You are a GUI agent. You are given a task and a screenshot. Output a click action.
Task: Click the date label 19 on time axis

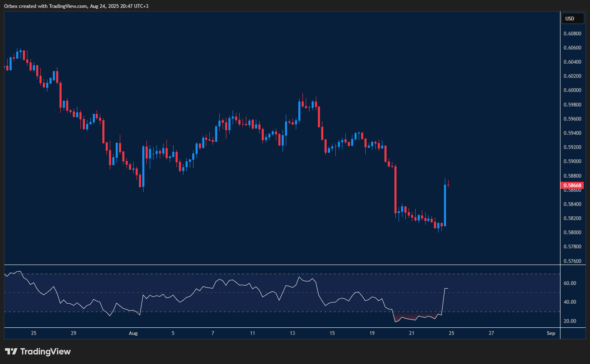point(372,333)
